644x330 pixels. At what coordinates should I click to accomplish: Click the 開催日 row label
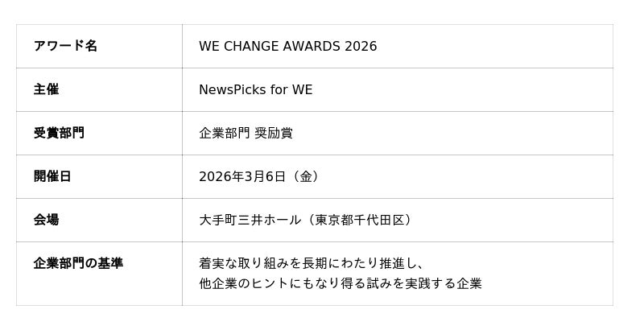click(52, 176)
